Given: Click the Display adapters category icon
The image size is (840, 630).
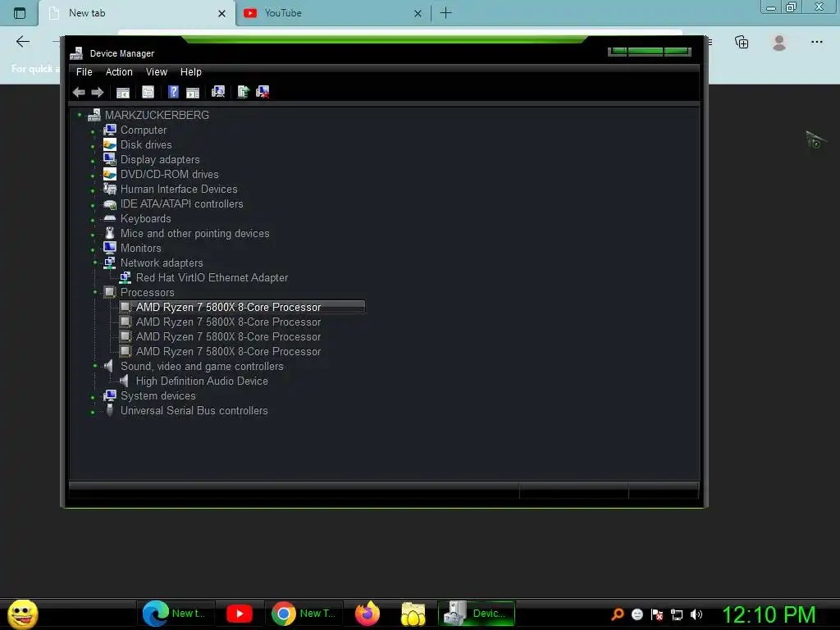Looking at the screenshot, I should (x=109, y=159).
